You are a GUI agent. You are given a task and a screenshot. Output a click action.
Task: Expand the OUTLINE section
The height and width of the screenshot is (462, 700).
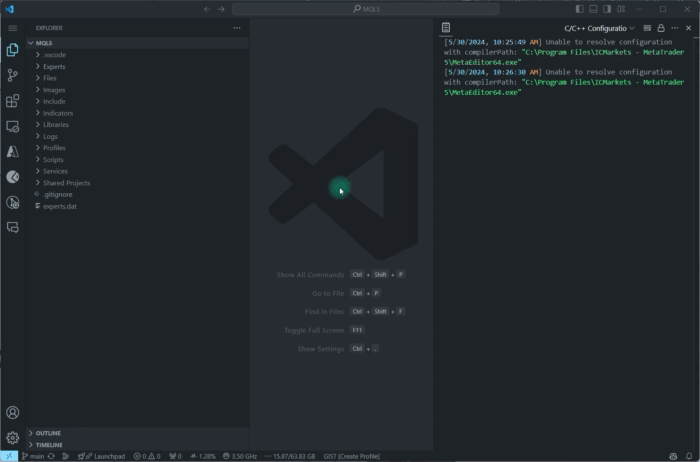tap(137, 433)
